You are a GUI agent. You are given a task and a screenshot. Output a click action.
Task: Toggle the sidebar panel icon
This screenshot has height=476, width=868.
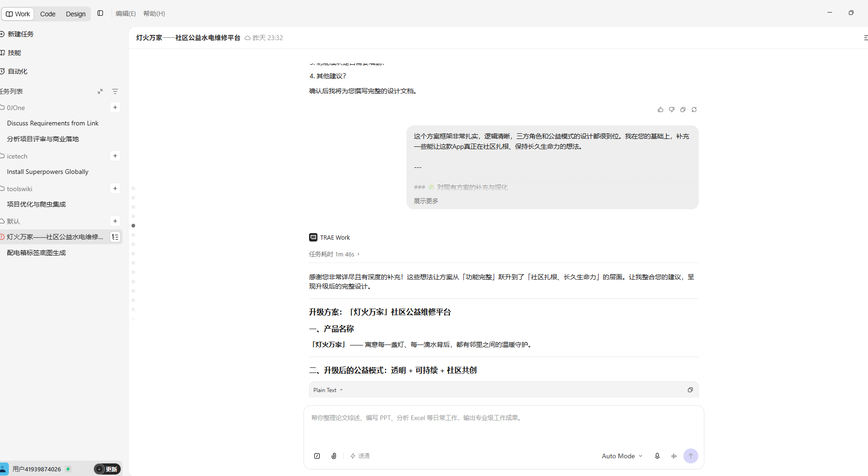click(100, 14)
